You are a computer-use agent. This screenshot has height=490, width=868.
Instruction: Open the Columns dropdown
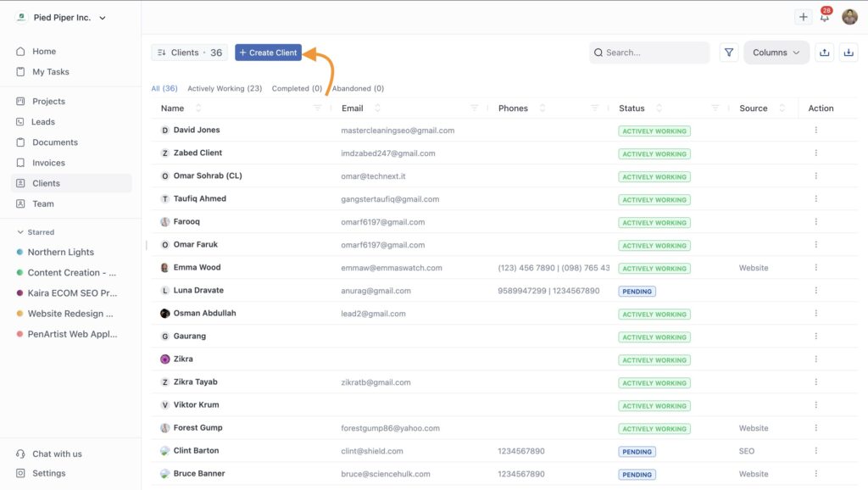point(776,53)
